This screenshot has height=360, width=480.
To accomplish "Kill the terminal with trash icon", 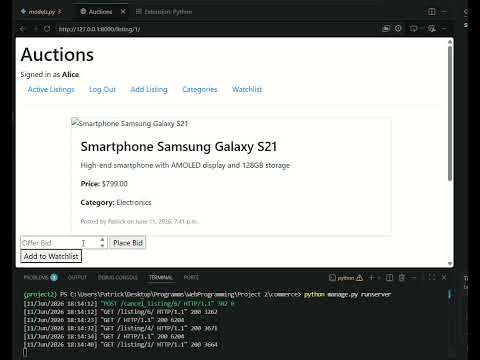I will (402, 277).
